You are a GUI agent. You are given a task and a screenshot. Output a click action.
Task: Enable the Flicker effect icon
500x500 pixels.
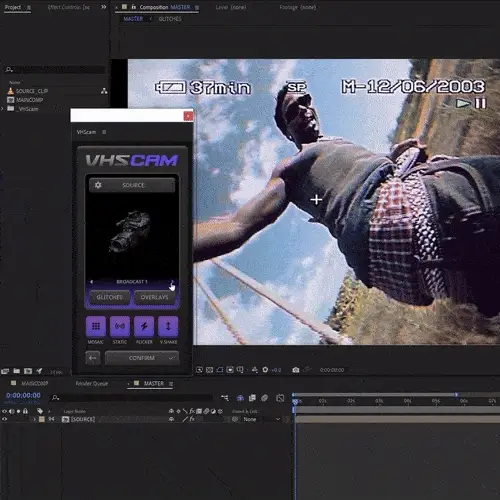coord(144,326)
